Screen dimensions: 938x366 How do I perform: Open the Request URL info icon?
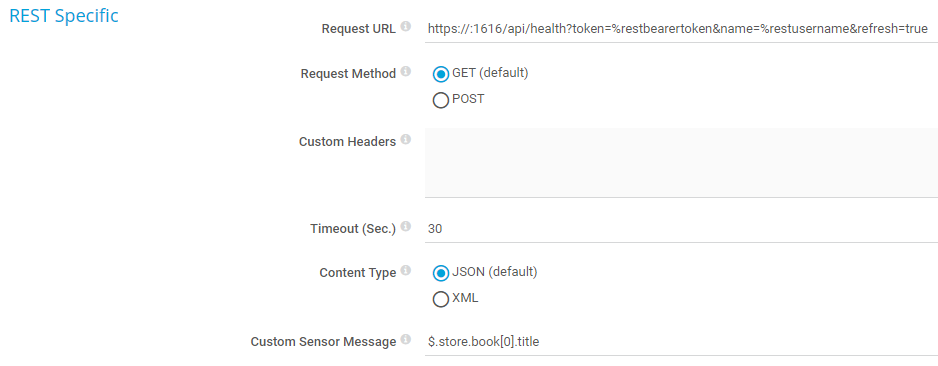(x=406, y=27)
